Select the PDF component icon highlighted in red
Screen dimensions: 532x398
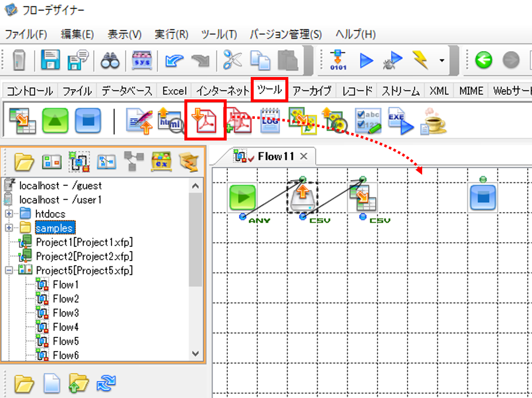pos(205,119)
